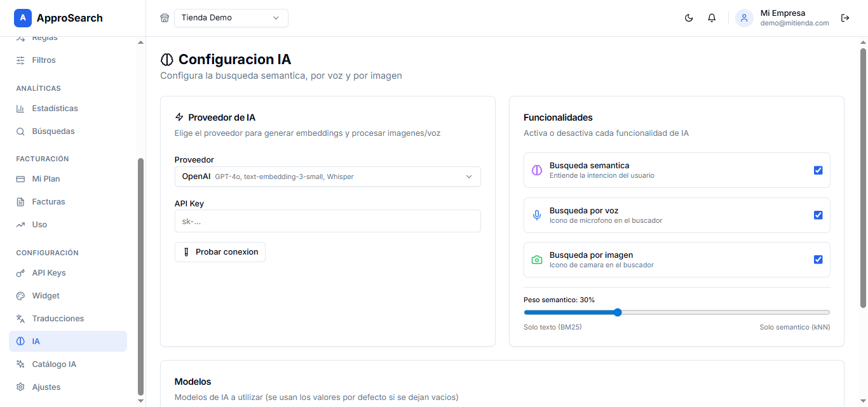Open Ajustes in the sidebar
Image resolution: width=868 pixels, height=407 pixels.
coord(68,387)
